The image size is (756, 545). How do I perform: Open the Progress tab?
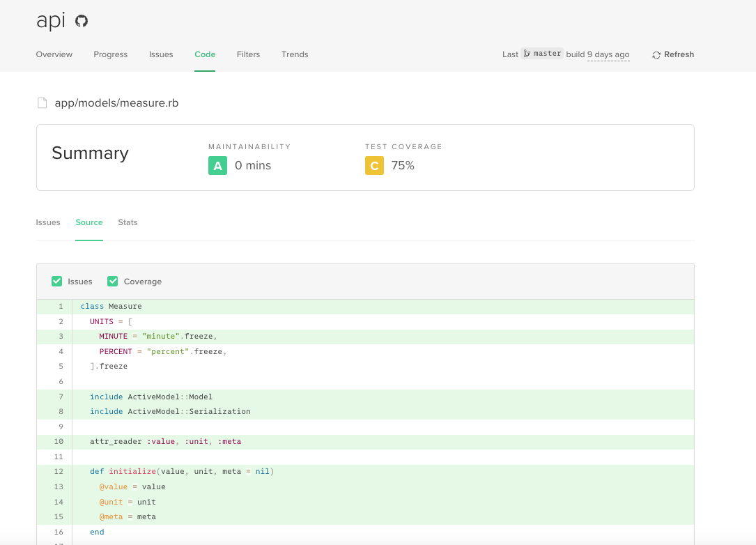click(x=110, y=54)
